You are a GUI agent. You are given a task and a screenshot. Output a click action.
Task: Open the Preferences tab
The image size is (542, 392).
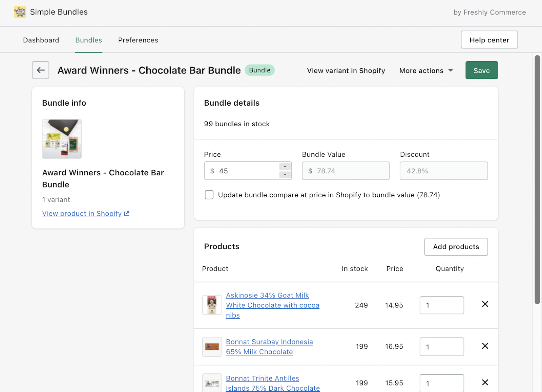[x=138, y=40]
